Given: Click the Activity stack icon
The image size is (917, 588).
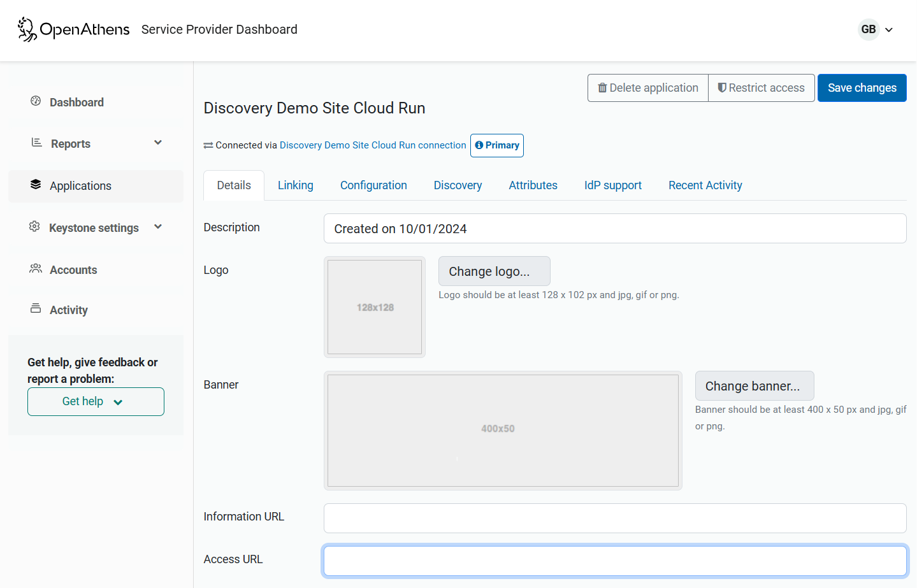Looking at the screenshot, I should pos(36,309).
